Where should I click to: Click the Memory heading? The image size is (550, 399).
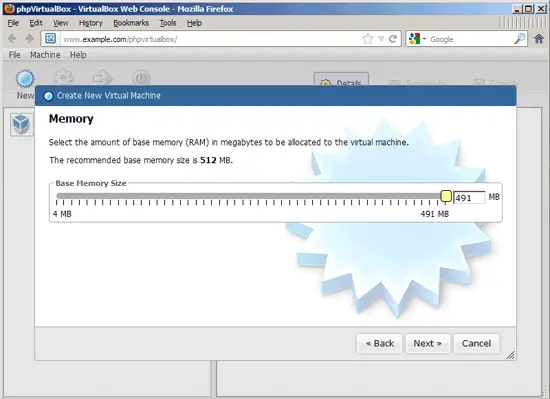tap(71, 119)
